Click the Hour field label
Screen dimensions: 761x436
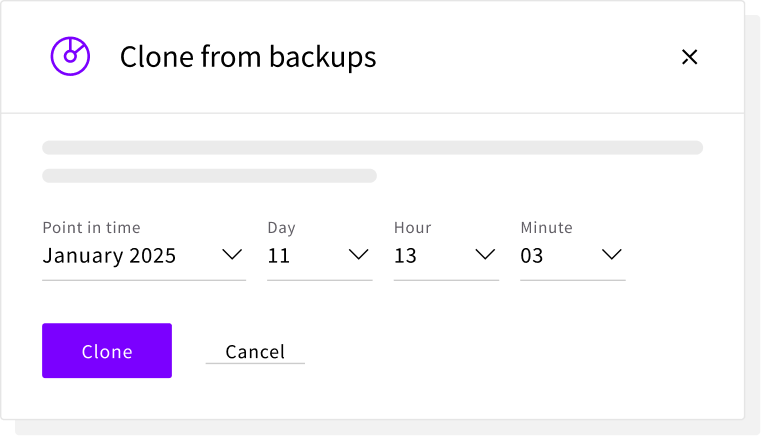[413, 228]
